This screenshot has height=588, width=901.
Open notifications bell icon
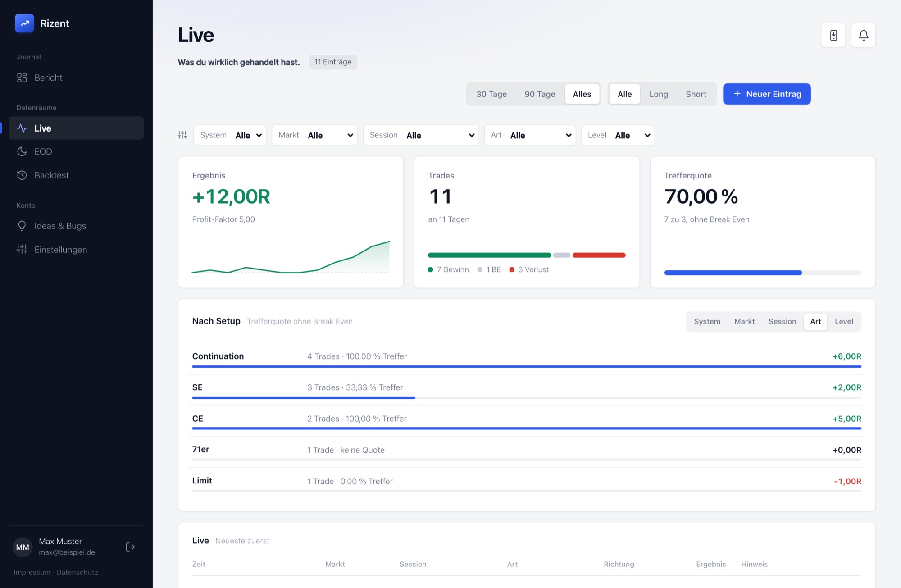pos(863,35)
